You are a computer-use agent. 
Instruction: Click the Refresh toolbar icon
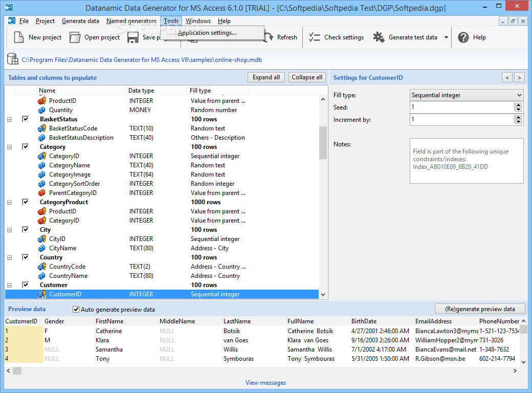269,37
